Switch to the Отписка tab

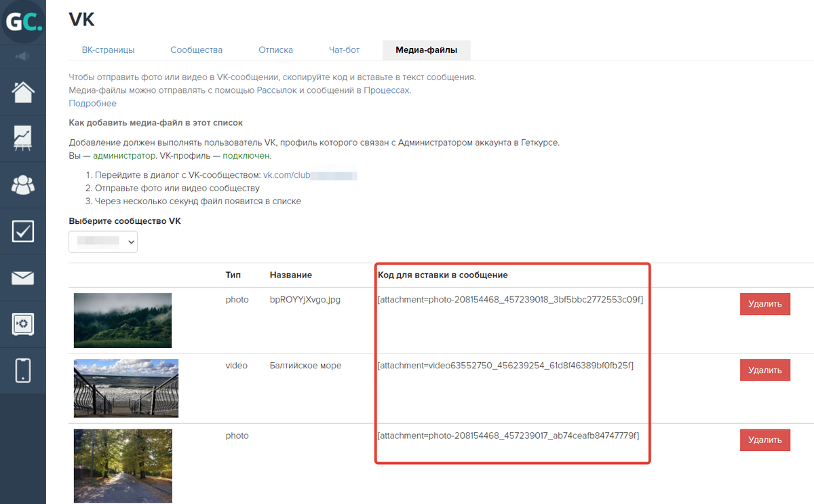coord(276,50)
